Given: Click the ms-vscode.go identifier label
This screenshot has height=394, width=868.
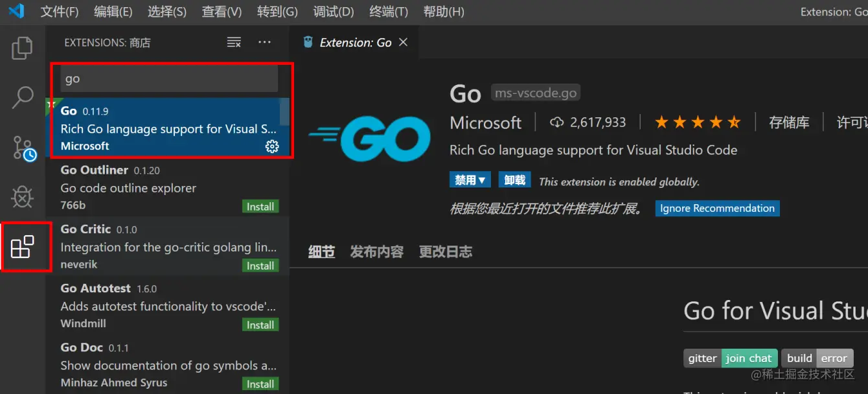Looking at the screenshot, I should click(535, 93).
